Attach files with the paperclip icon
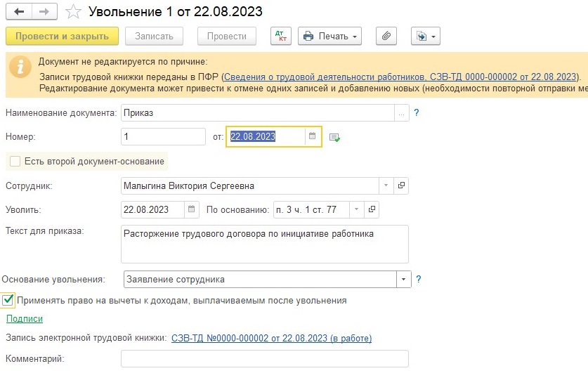 [x=386, y=37]
